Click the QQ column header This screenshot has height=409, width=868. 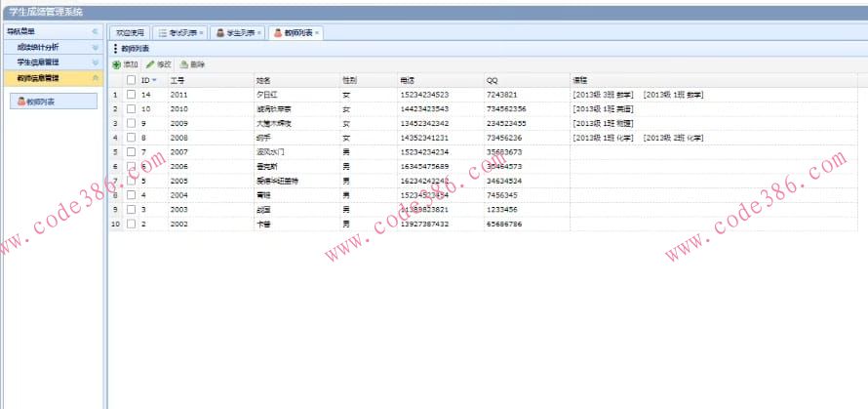pyautogui.click(x=527, y=80)
